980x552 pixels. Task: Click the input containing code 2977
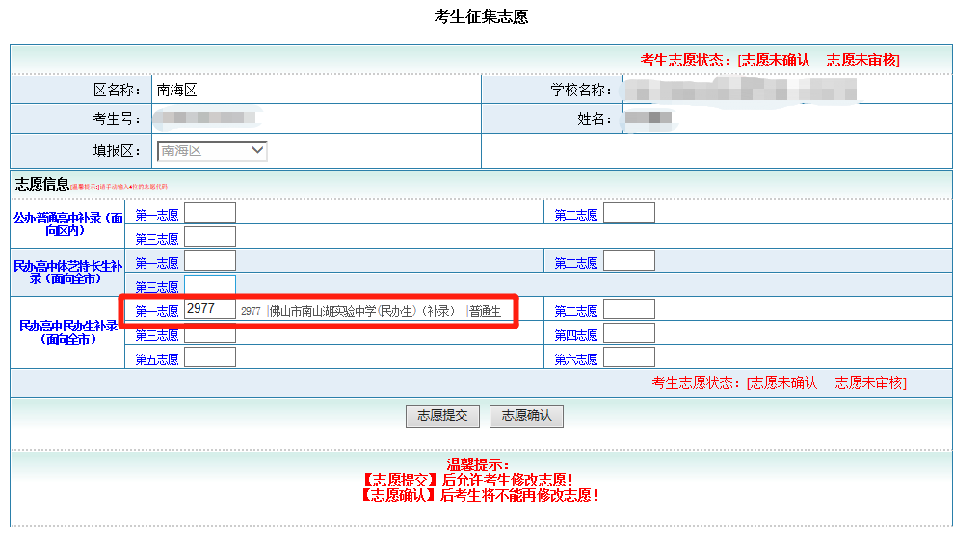click(209, 309)
